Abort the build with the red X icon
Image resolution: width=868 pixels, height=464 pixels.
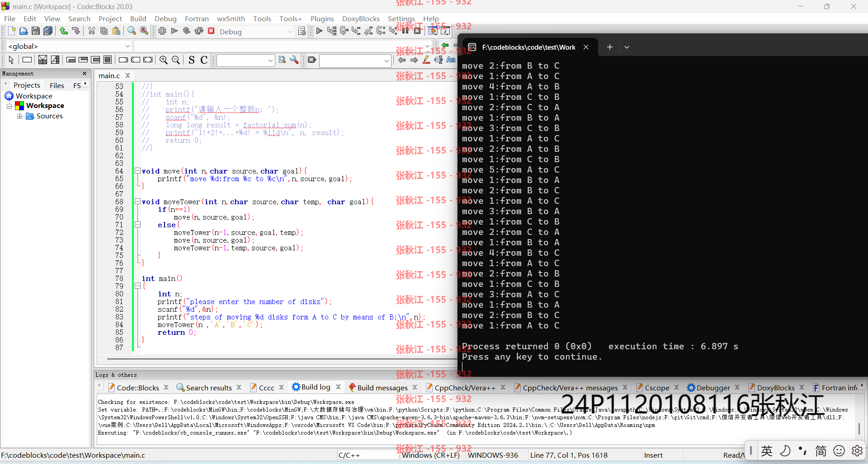(x=211, y=31)
